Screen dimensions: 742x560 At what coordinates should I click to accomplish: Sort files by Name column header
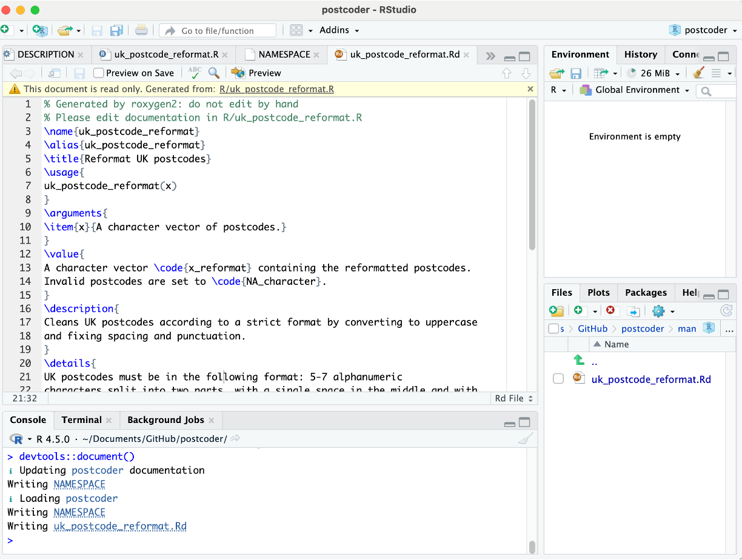[617, 344]
